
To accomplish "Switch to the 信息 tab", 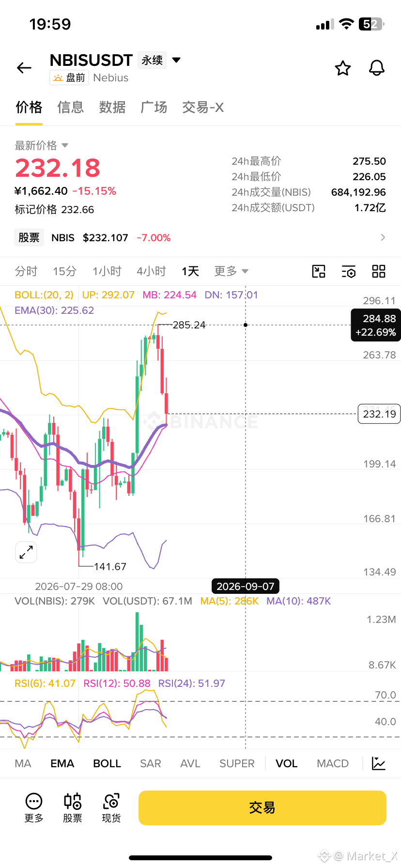I will (x=71, y=107).
